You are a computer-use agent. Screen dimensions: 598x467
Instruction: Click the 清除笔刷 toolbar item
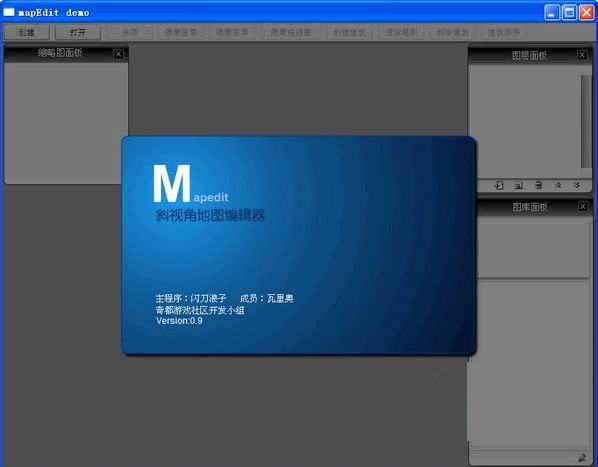401,32
